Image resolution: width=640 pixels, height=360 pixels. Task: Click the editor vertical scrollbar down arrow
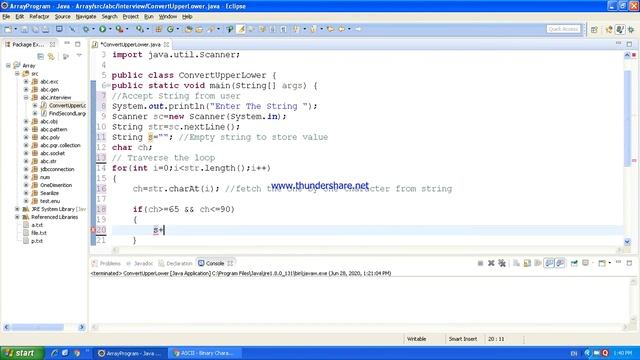coord(627,242)
